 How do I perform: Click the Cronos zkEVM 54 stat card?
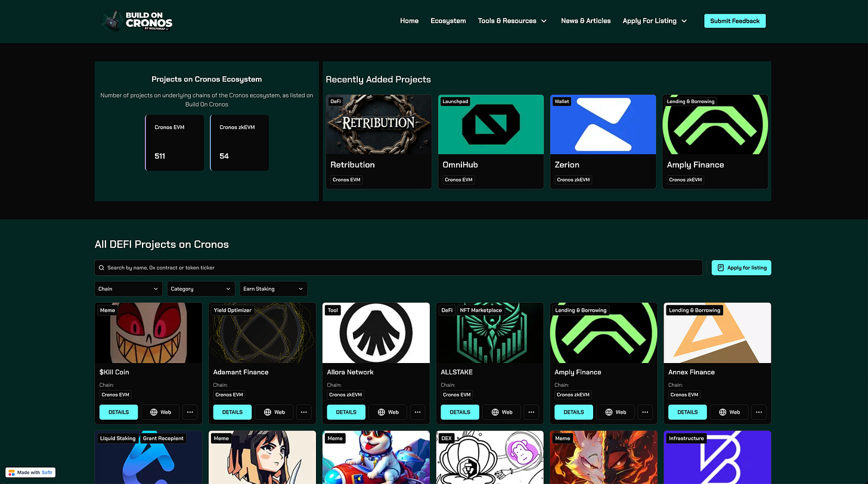coord(240,143)
